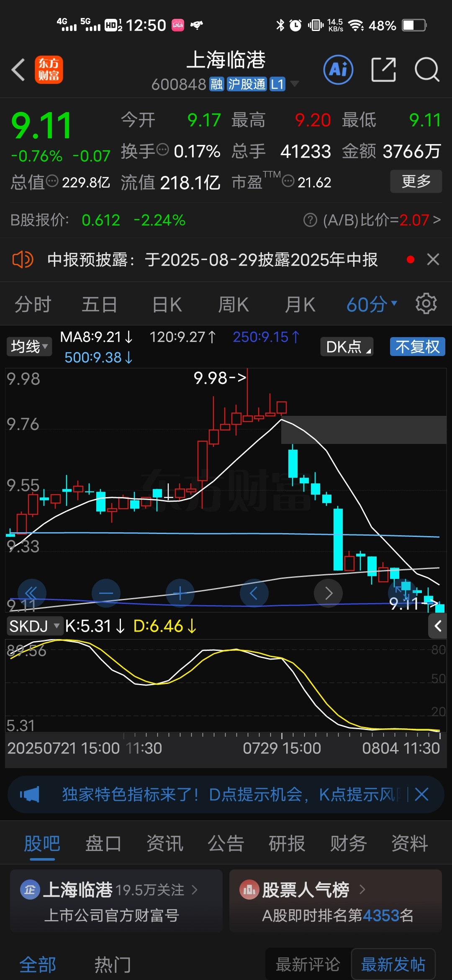Select the 股吧 tab
452x980 pixels.
pos(42,843)
